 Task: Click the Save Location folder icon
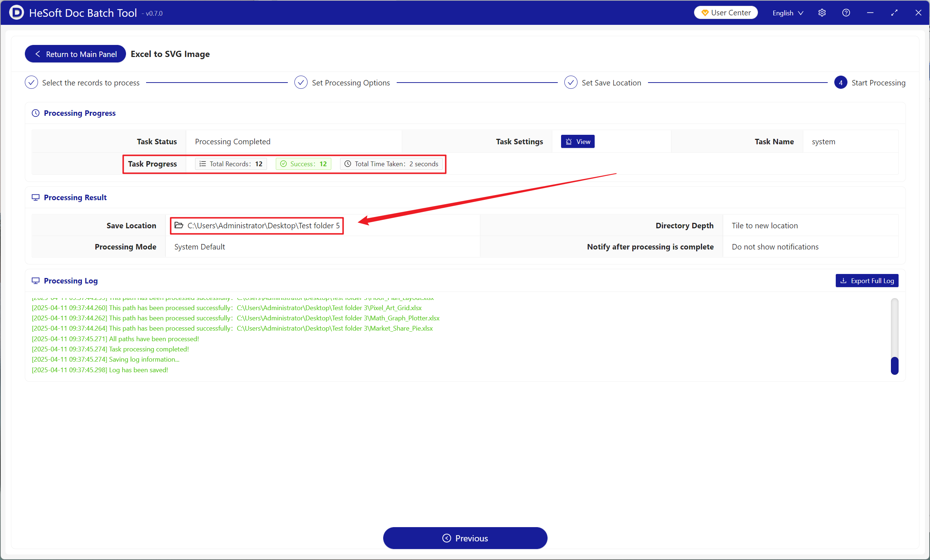pyautogui.click(x=179, y=225)
